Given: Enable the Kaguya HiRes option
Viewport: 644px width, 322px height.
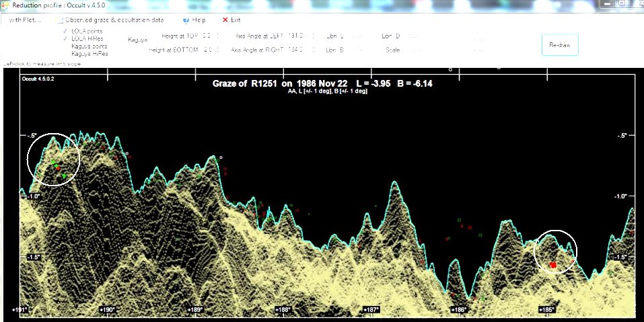Looking at the screenshot, I should point(89,54).
